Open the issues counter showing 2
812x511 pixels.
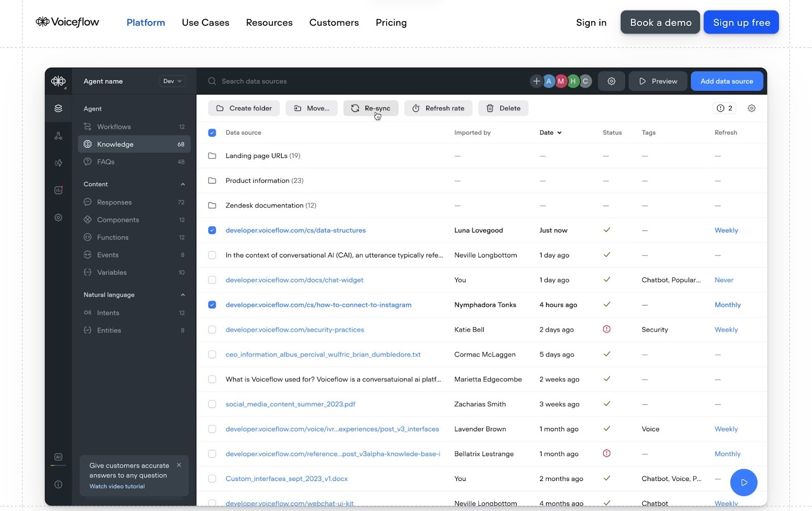coord(724,108)
